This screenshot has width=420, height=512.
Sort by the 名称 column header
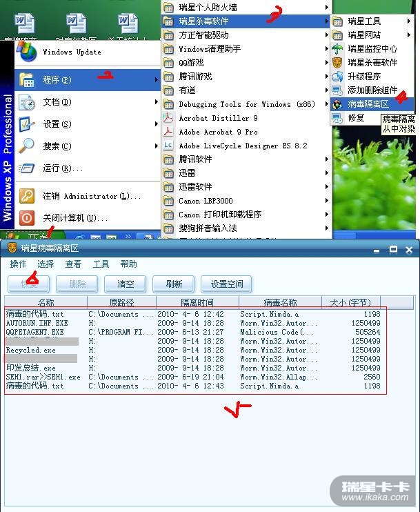46,302
